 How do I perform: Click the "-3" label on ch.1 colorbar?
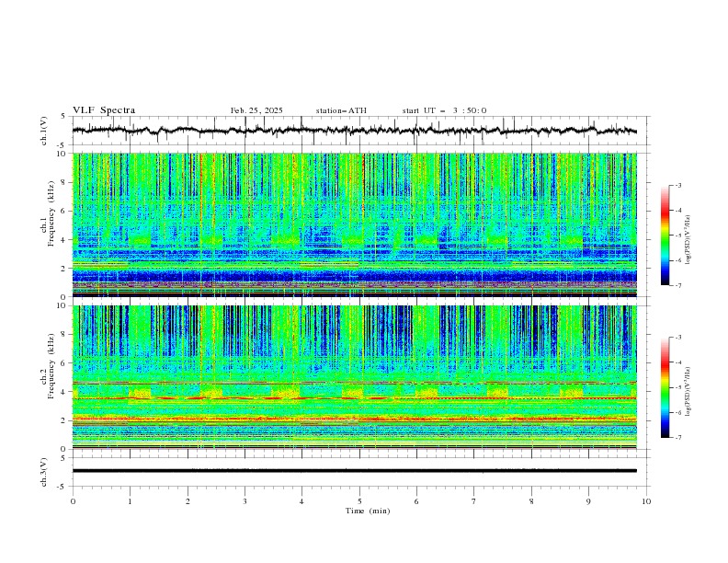point(677,185)
